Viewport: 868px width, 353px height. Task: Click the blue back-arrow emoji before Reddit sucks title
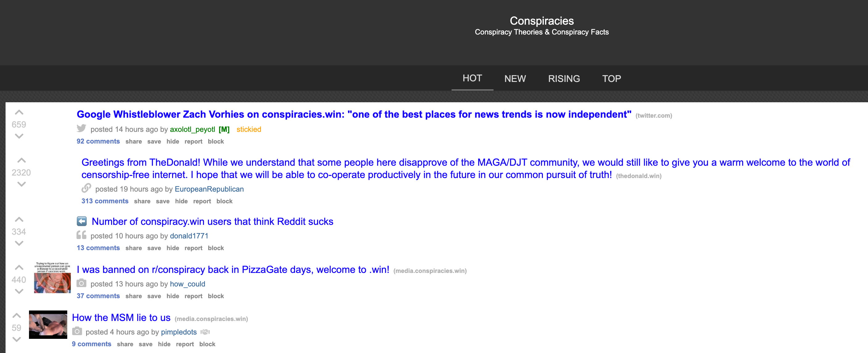(x=81, y=221)
